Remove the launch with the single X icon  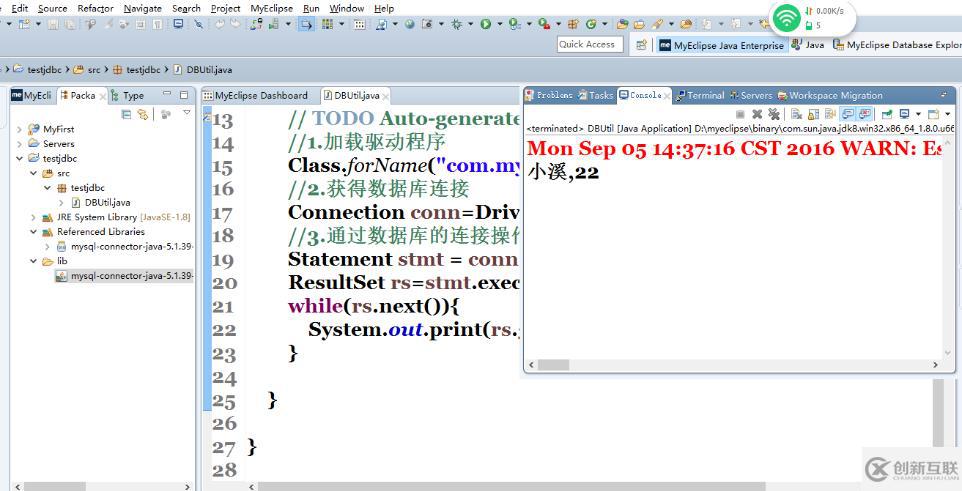pyautogui.click(x=757, y=114)
